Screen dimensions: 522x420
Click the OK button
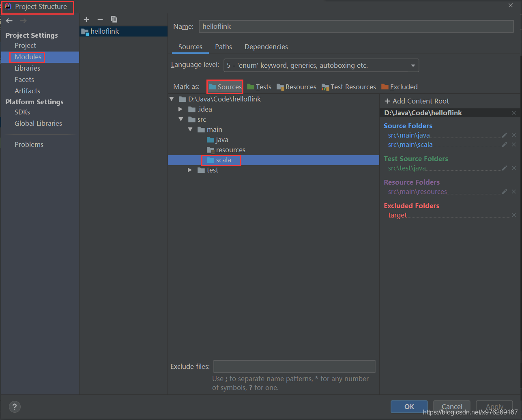[x=409, y=407]
